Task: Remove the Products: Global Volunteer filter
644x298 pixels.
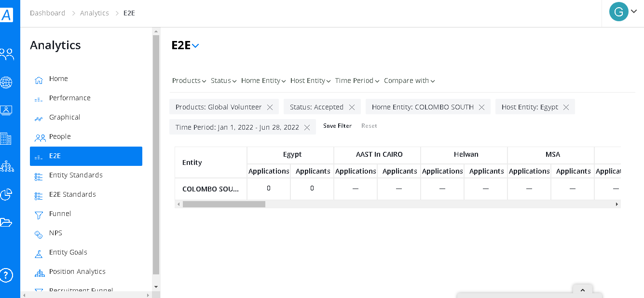Action: coord(270,107)
